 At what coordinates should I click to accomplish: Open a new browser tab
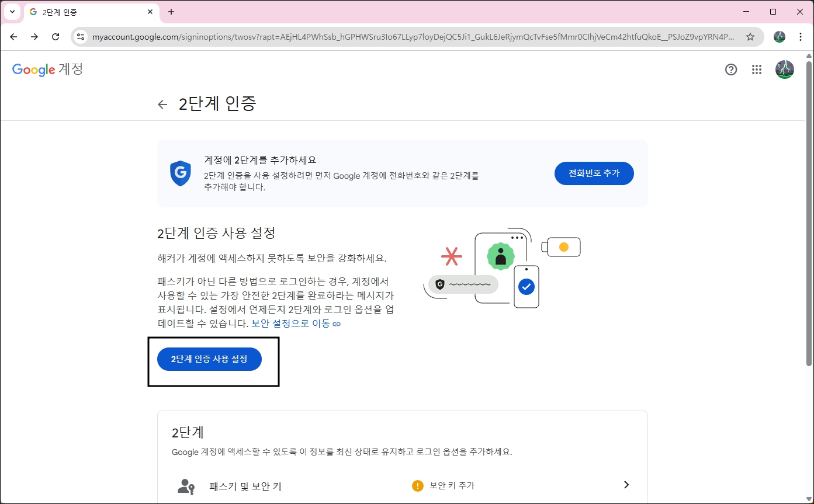click(x=171, y=12)
